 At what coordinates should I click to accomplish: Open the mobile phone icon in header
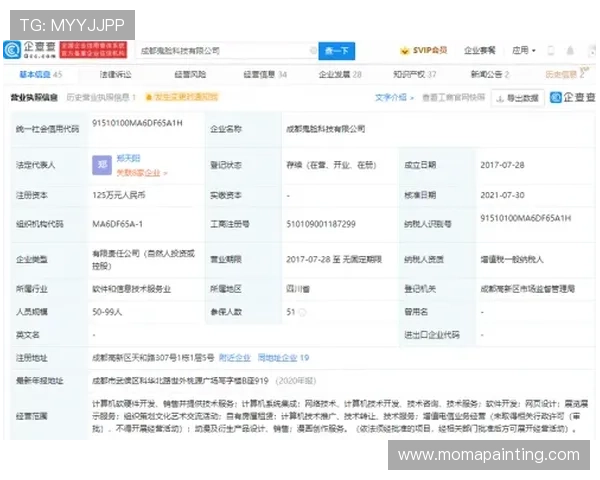point(551,51)
